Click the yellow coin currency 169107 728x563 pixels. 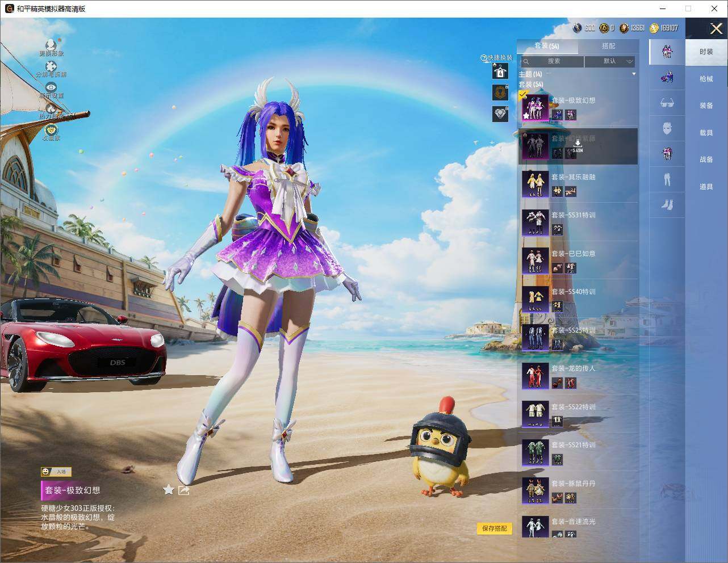(x=654, y=28)
